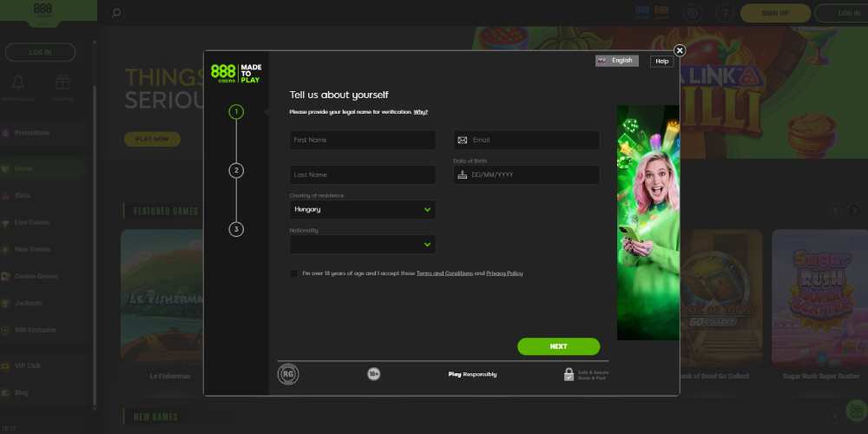The height and width of the screenshot is (434, 868).
Task: Select registration step 2 circle
Action: [x=236, y=170]
